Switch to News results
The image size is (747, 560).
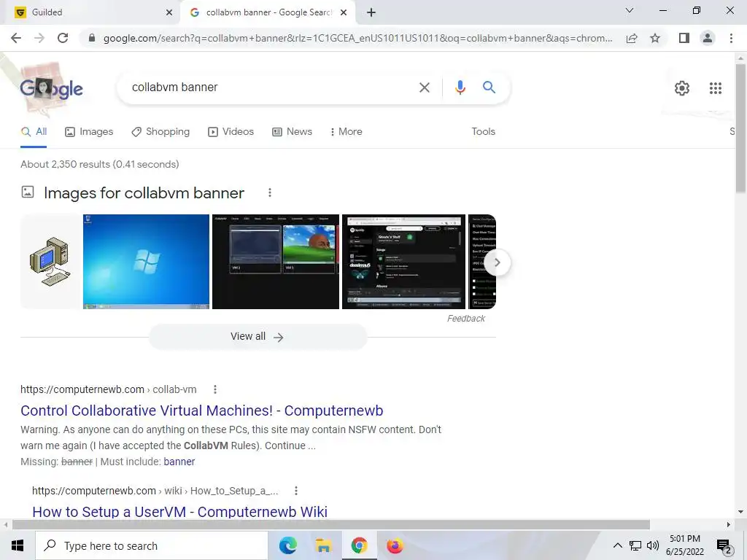292,132
